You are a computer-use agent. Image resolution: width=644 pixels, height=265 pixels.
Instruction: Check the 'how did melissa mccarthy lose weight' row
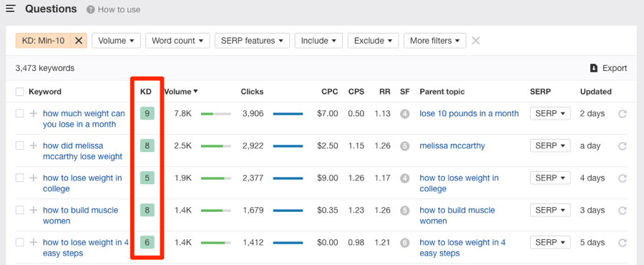coord(20,145)
